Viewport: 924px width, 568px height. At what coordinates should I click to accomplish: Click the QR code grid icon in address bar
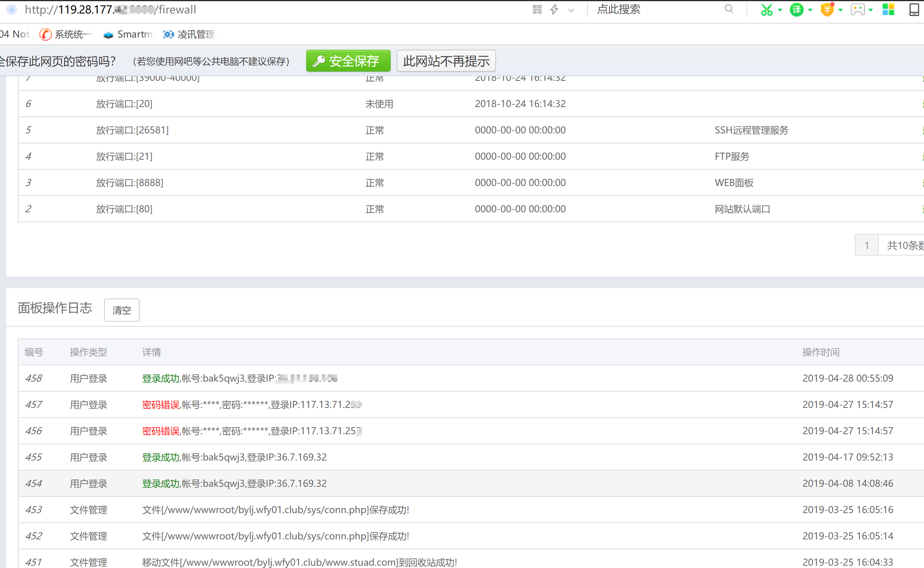pyautogui.click(x=537, y=10)
